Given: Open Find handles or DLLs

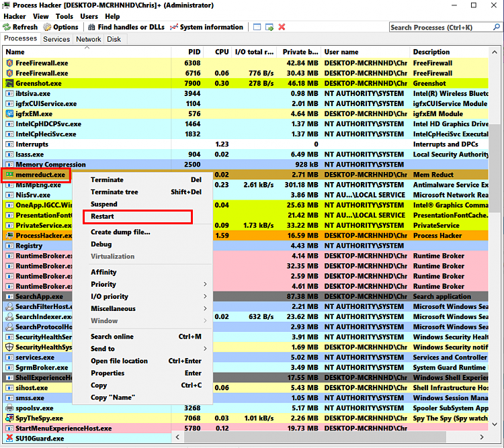Looking at the screenshot, I should point(126,27).
